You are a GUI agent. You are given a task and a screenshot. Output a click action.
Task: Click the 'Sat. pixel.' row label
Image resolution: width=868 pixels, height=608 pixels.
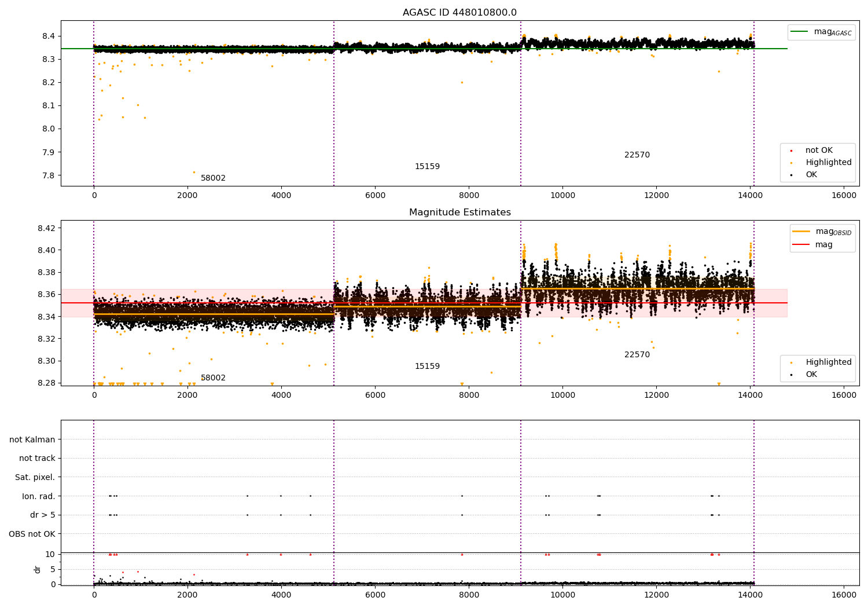pyautogui.click(x=35, y=477)
